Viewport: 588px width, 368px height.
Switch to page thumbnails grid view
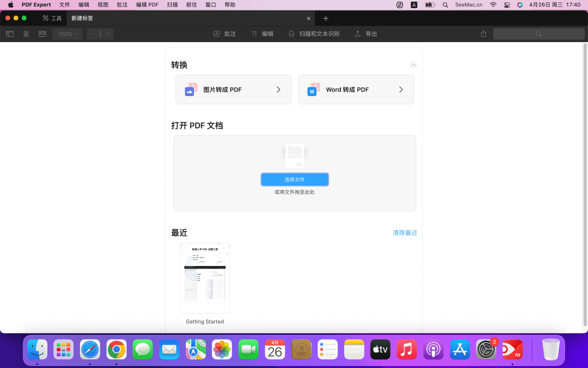click(26, 34)
